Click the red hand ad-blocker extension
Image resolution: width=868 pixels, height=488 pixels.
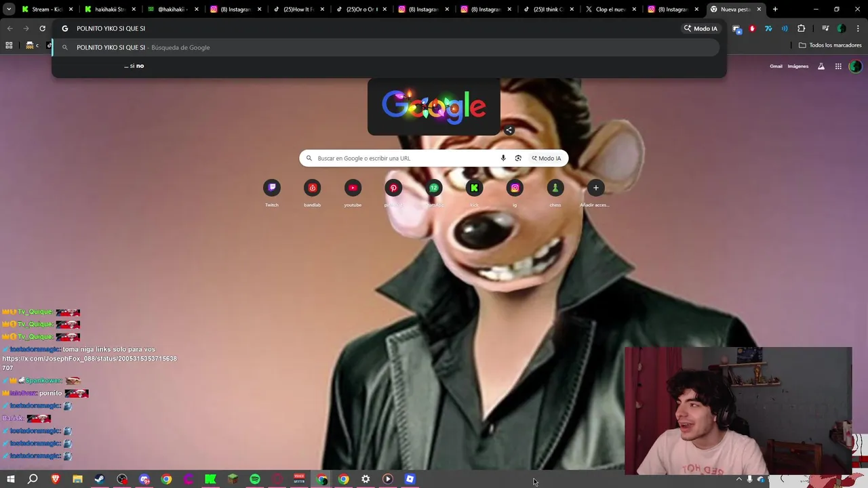pos(752,28)
